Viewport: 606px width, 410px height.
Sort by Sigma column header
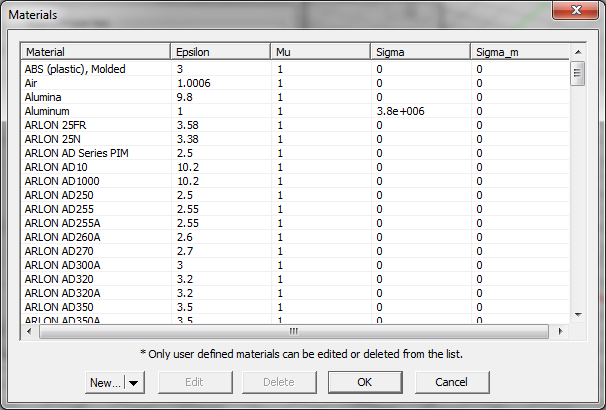[421, 52]
